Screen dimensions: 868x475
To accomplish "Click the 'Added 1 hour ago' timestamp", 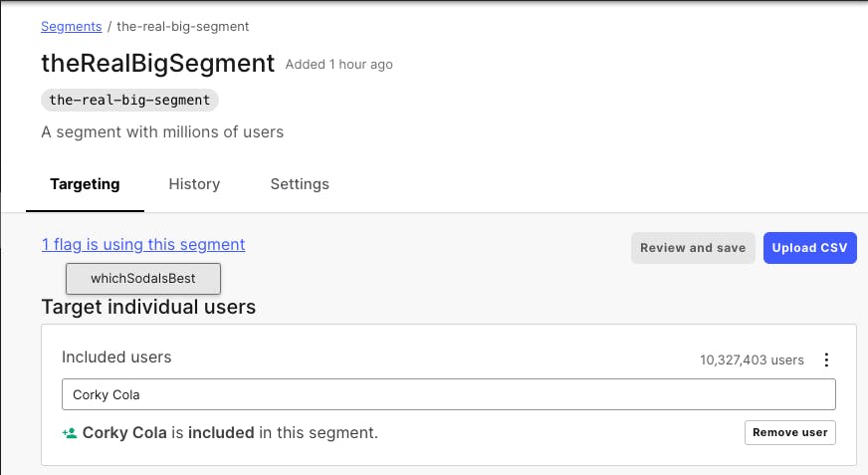I will click(x=338, y=65).
